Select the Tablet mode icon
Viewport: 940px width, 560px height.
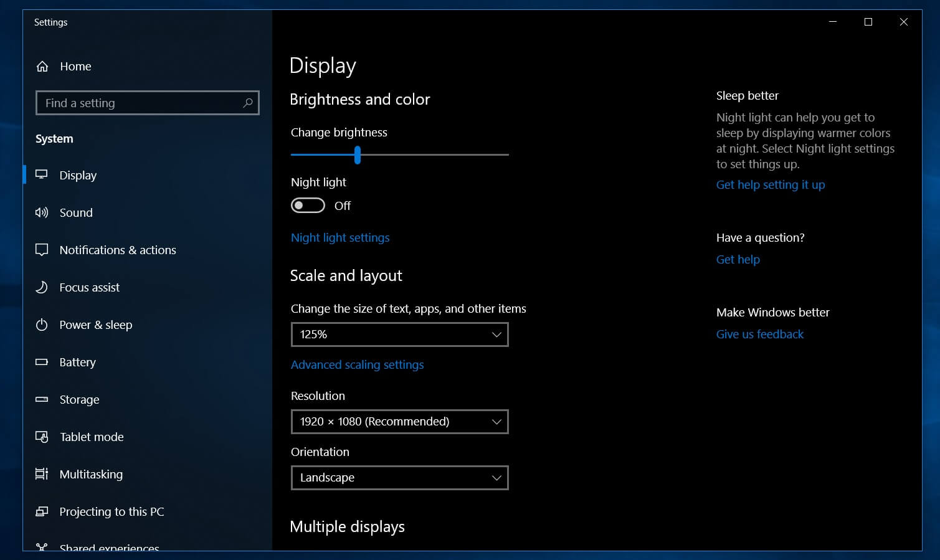pyautogui.click(x=41, y=437)
